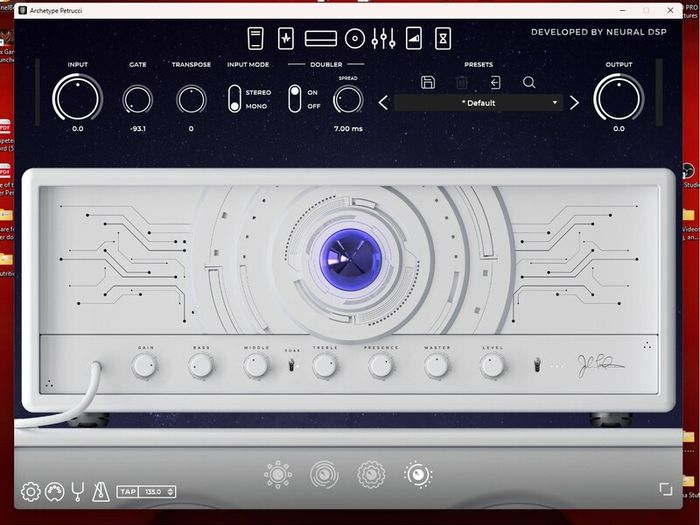Close the Archetype Petrucci window

pos(670,10)
